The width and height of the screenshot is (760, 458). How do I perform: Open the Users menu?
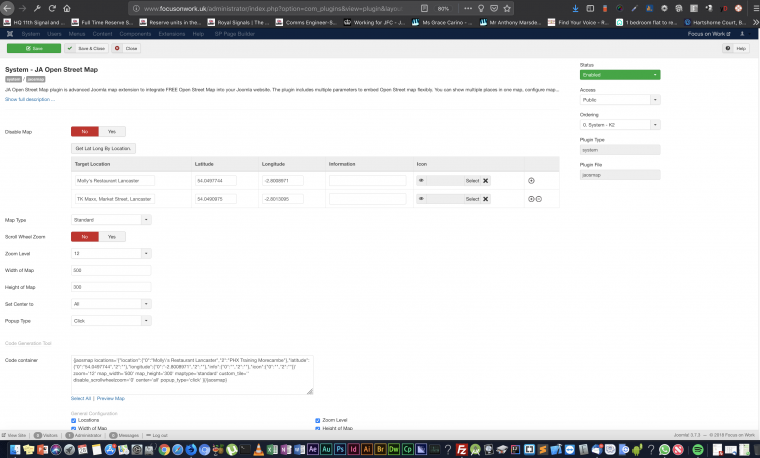tap(54, 34)
